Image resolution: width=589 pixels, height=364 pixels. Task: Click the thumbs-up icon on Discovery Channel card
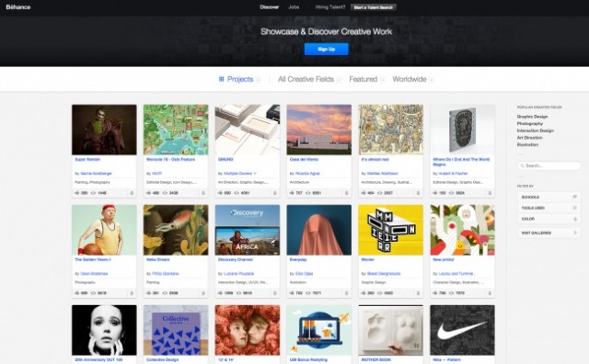pyautogui.click(x=220, y=293)
